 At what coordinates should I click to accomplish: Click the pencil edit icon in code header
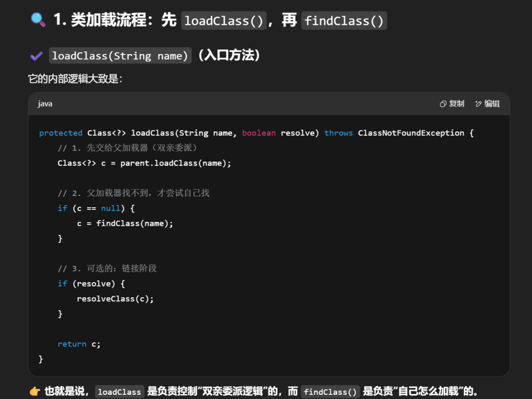[x=478, y=104]
